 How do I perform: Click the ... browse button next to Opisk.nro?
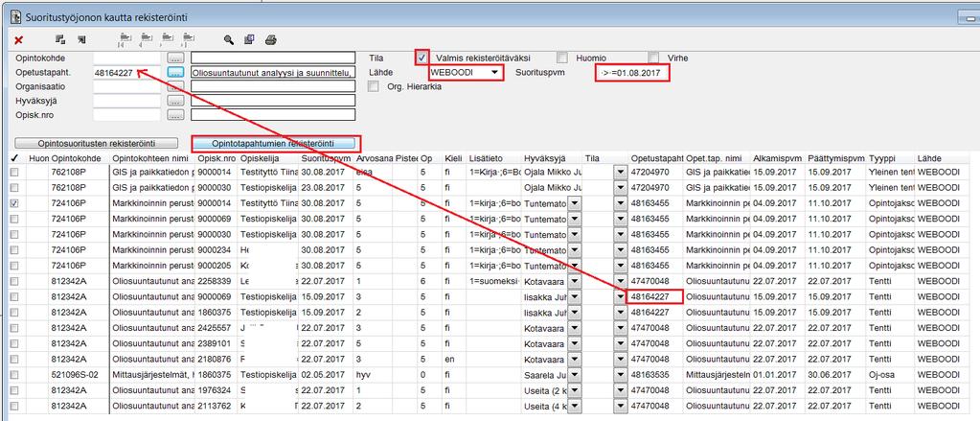click(176, 115)
